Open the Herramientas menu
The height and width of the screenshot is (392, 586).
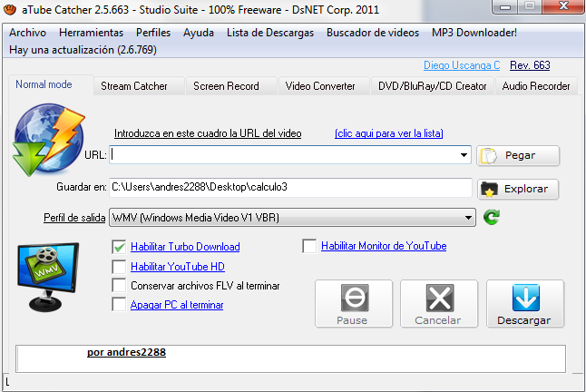click(92, 33)
